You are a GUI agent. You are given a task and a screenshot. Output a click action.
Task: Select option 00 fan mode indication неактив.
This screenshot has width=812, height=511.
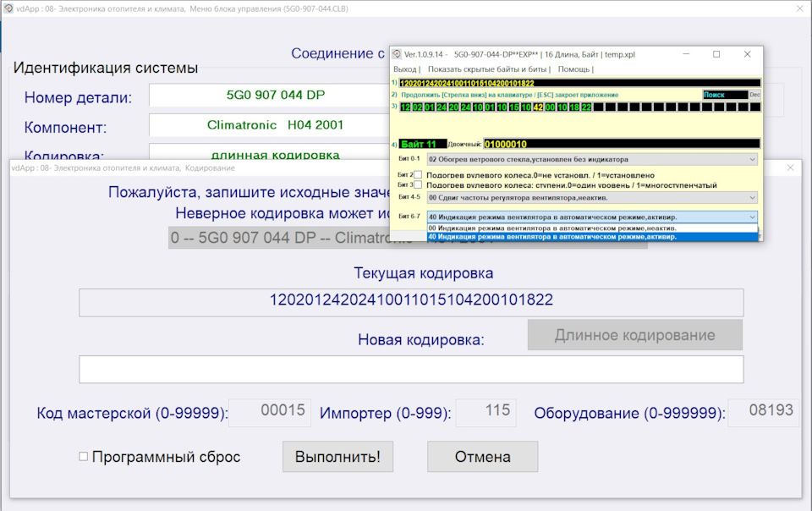click(592, 228)
